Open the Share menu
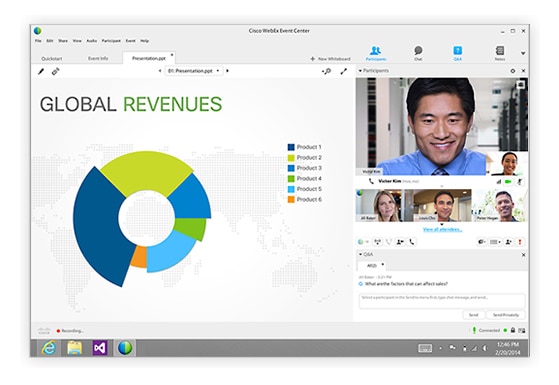Image resolution: width=559 pixels, height=385 pixels. (x=63, y=41)
